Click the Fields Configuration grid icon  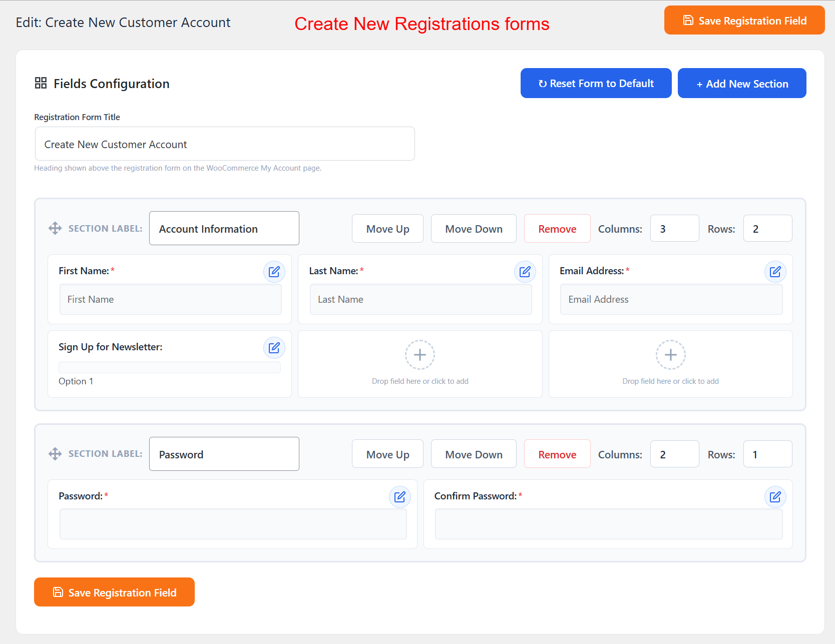(x=41, y=83)
